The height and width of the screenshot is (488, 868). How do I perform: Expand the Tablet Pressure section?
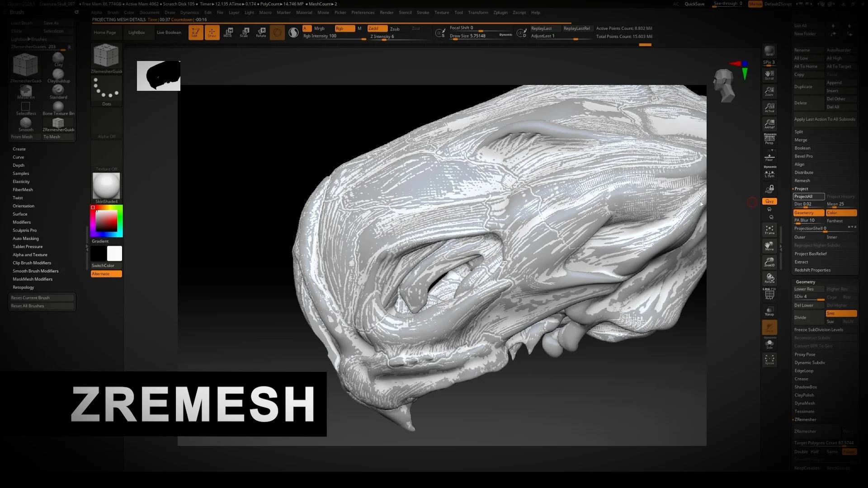[28, 246]
